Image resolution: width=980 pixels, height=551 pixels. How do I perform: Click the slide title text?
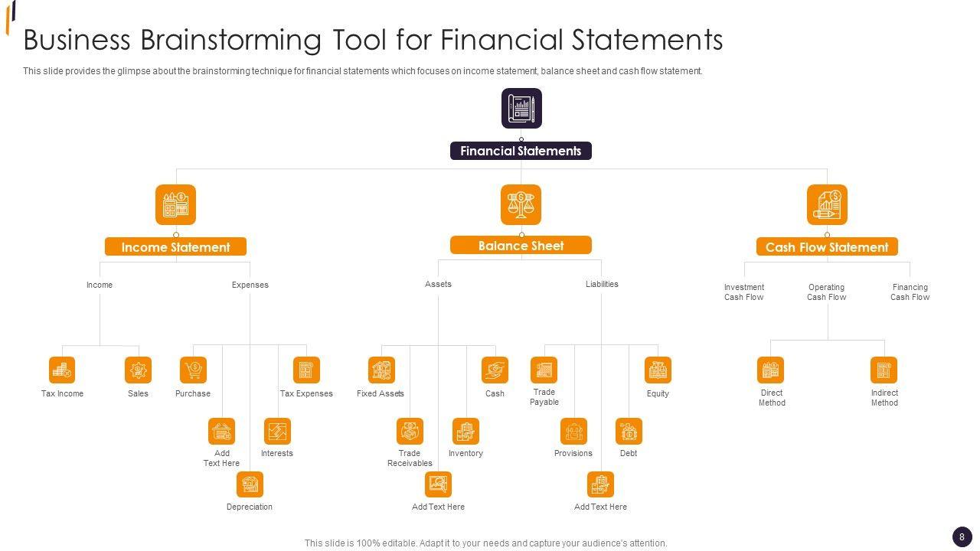tap(373, 40)
